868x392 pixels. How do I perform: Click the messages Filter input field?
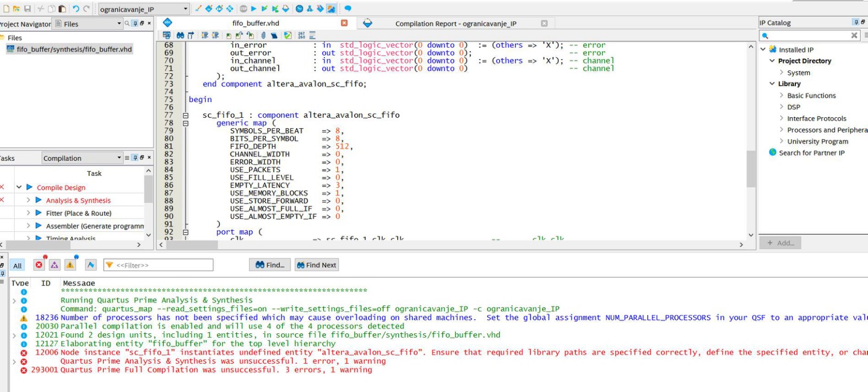click(x=163, y=265)
